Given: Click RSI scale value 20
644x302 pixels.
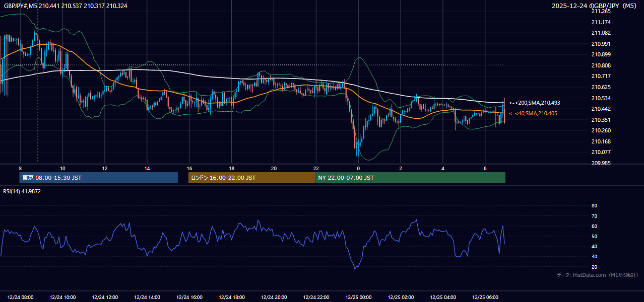Looking at the screenshot, I should pos(594,267).
